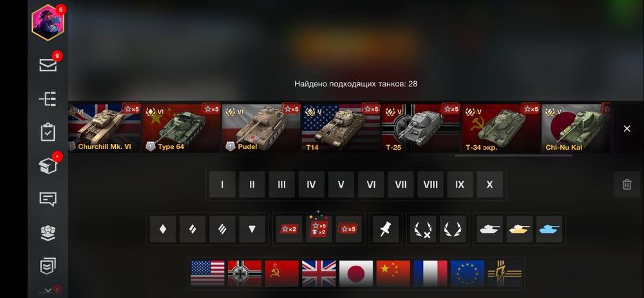The height and width of the screenshot is (298, 644).
Task: Open the clan members icon
Action: pos(48,233)
